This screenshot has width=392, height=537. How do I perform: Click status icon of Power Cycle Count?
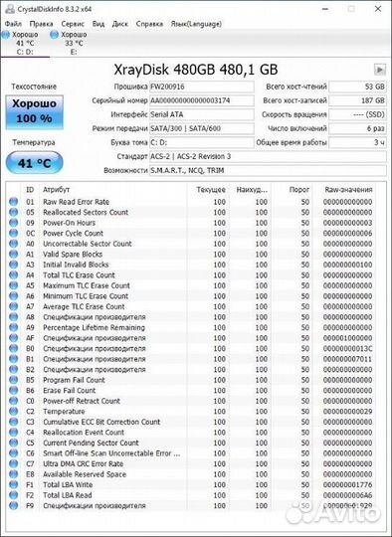click(13, 234)
